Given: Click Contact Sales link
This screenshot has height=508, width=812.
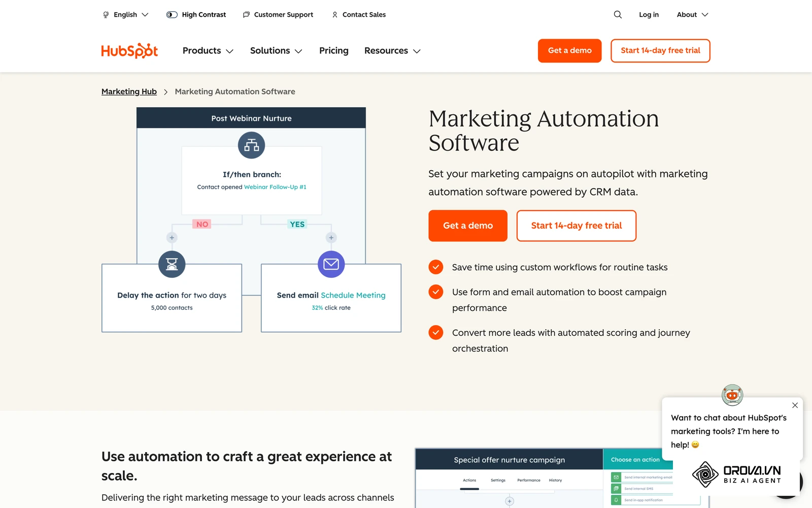Looking at the screenshot, I should click(359, 15).
